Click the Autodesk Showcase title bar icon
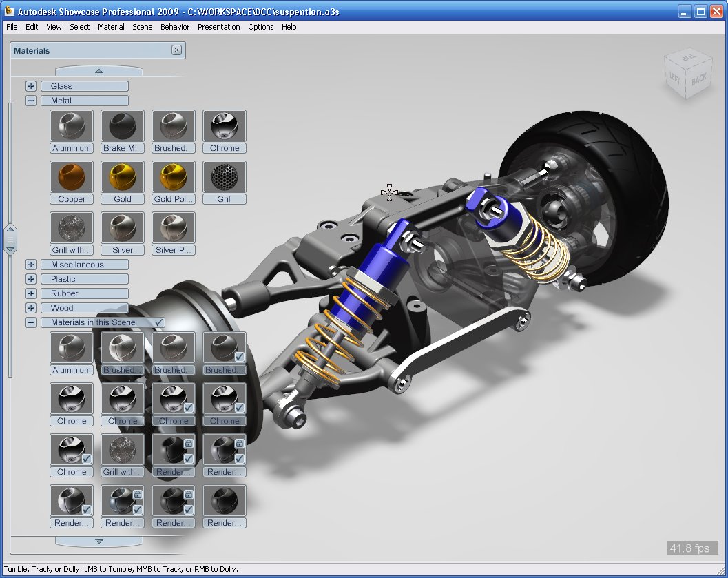Viewport: 728px width, 578px height. click(x=9, y=11)
